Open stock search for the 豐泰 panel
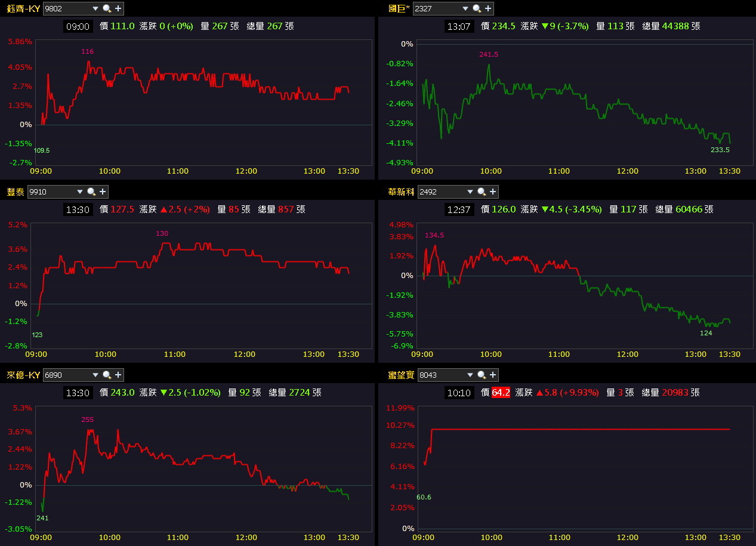756x546 pixels. click(x=91, y=192)
